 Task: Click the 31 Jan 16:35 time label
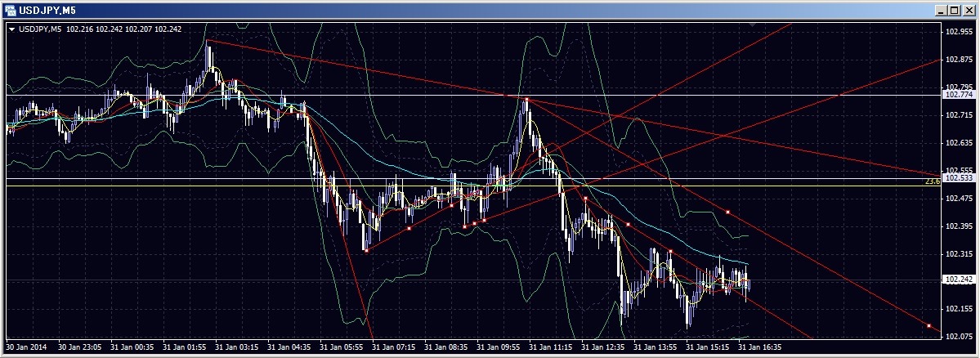[x=759, y=347]
